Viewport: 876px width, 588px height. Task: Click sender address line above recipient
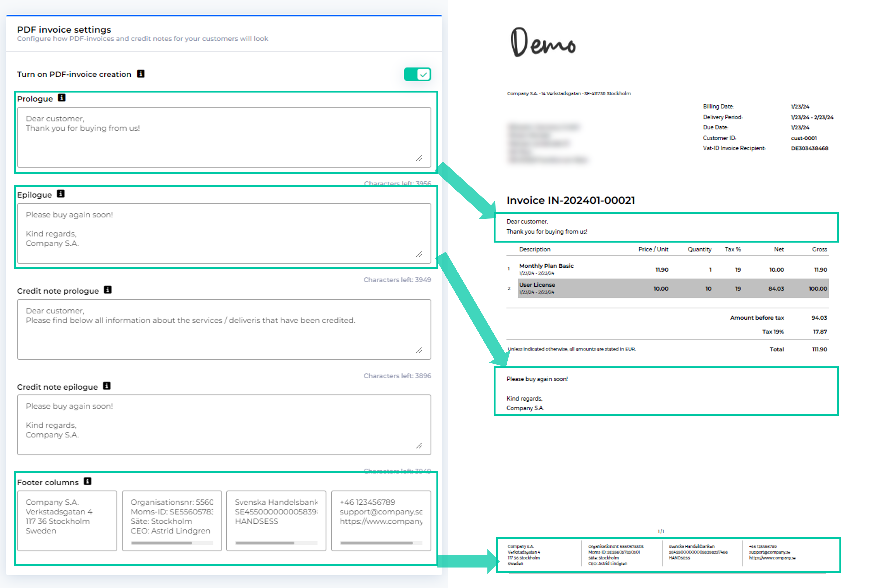(x=569, y=93)
